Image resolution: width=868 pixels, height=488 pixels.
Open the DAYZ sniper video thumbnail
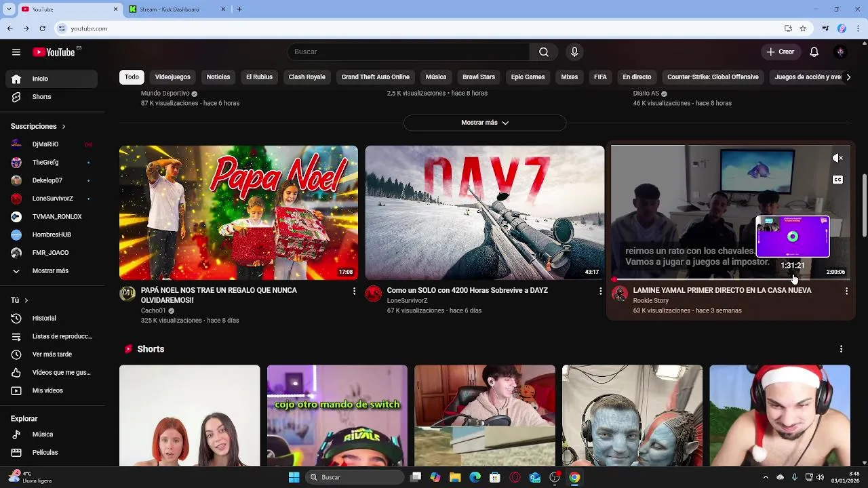[485, 213]
